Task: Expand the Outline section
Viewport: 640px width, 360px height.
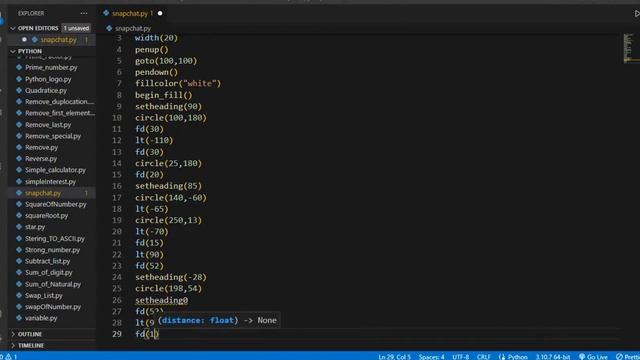Action: (x=30, y=334)
